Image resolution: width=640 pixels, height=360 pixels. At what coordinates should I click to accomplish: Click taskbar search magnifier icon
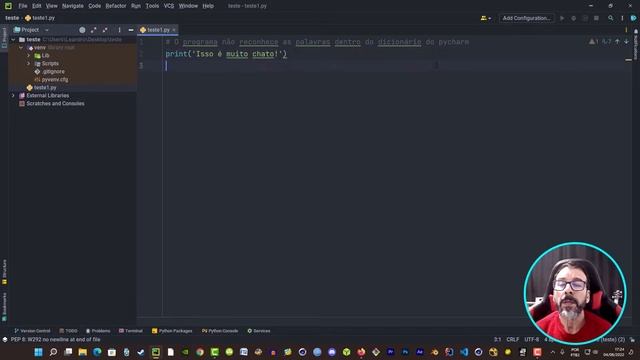[x=53, y=352]
